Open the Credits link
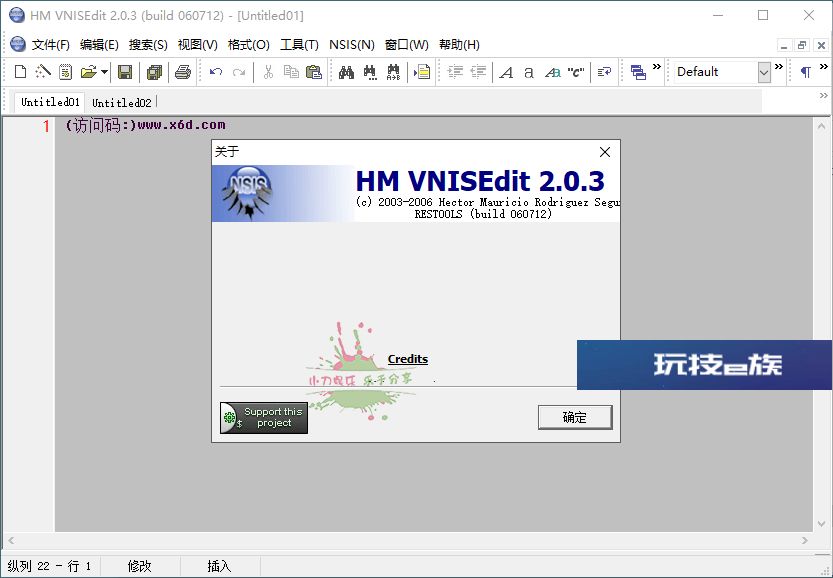This screenshot has width=833, height=578. tap(407, 359)
